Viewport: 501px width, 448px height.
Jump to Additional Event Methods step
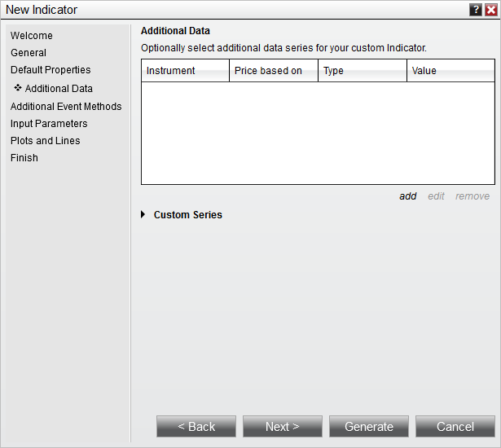pos(66,107)
